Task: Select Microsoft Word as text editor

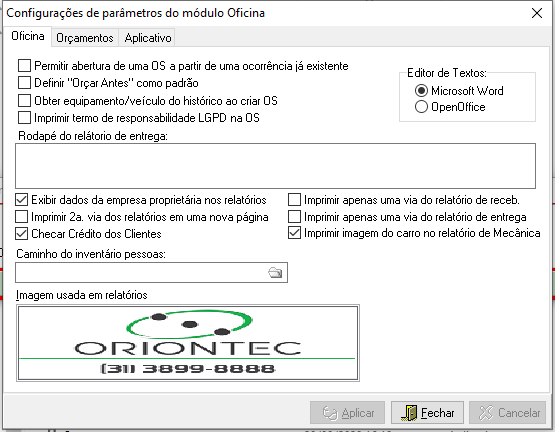Action: coord(421,91)
